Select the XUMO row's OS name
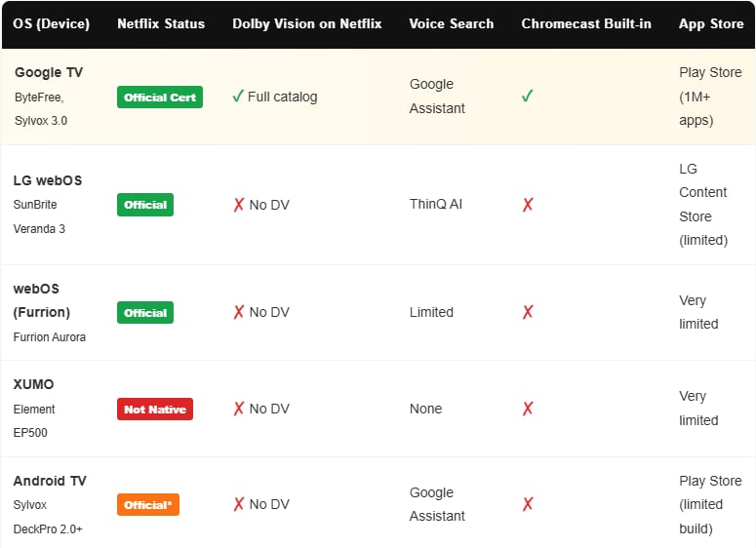Viewport: 756px width, 548px height. tap(34, 384)
